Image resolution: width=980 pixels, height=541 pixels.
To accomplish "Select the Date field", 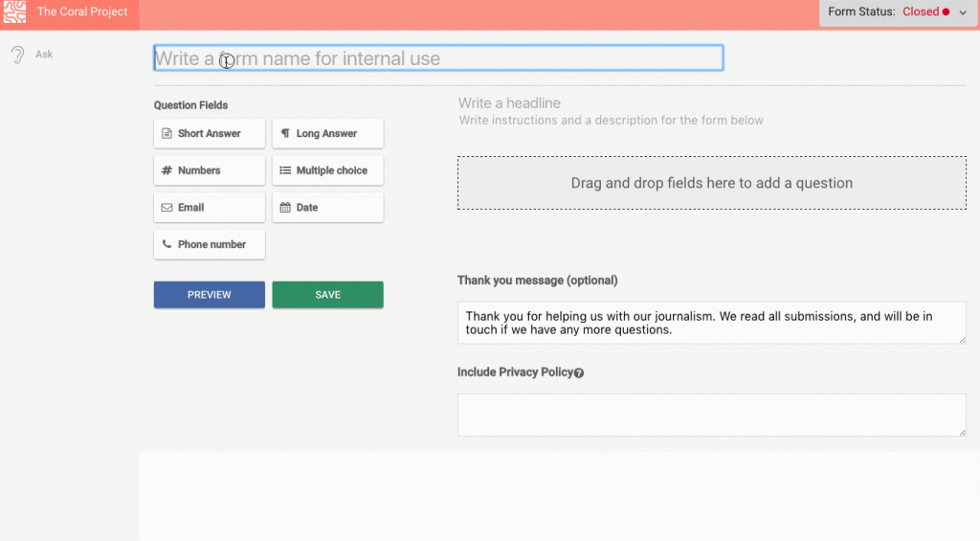I will click(327, 207).
